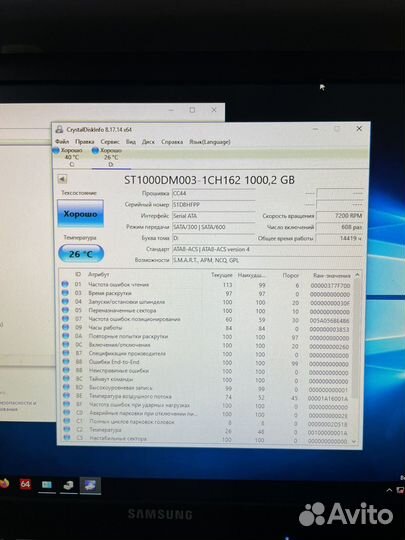Image resolution: width=405 pixels, height=540 pixels.
Task: Open the red 64 app in taskbar
Action: pos(25,484)
